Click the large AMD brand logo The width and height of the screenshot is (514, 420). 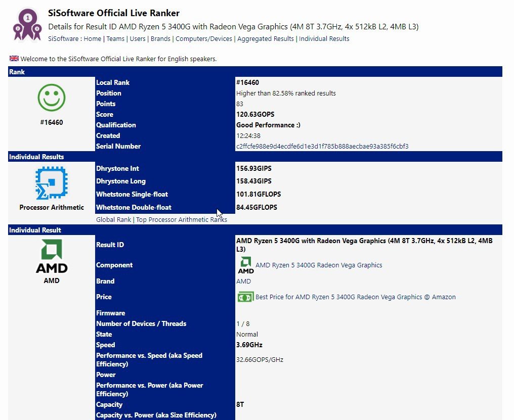52,256
